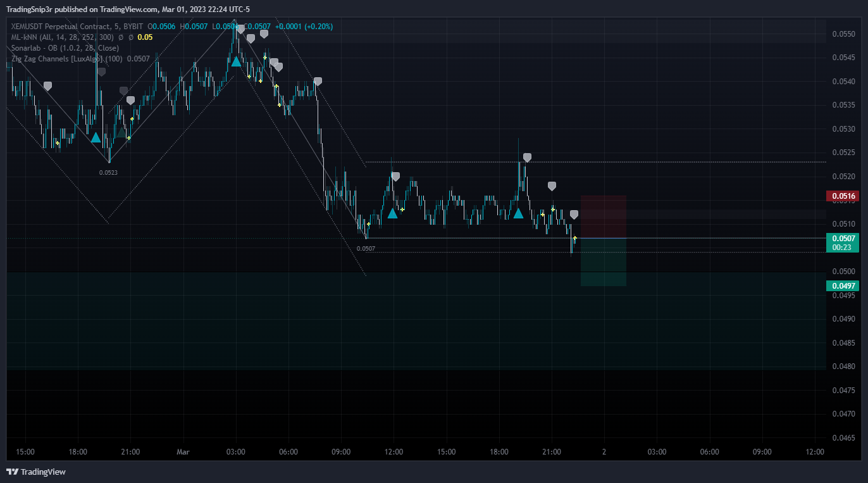Click the leftmost yellow cross marker near 17:00
This screenshot has height=483, width=868.
coord(58,143)
